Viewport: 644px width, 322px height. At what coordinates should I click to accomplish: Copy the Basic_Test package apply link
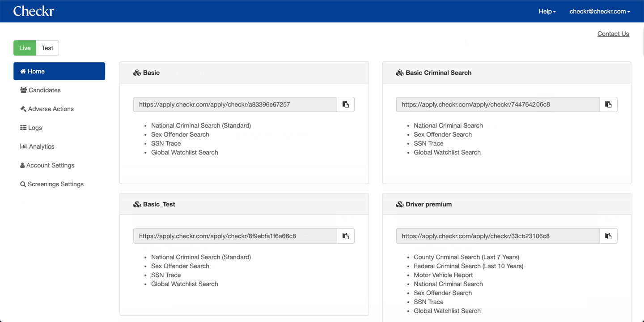(346, 236)
